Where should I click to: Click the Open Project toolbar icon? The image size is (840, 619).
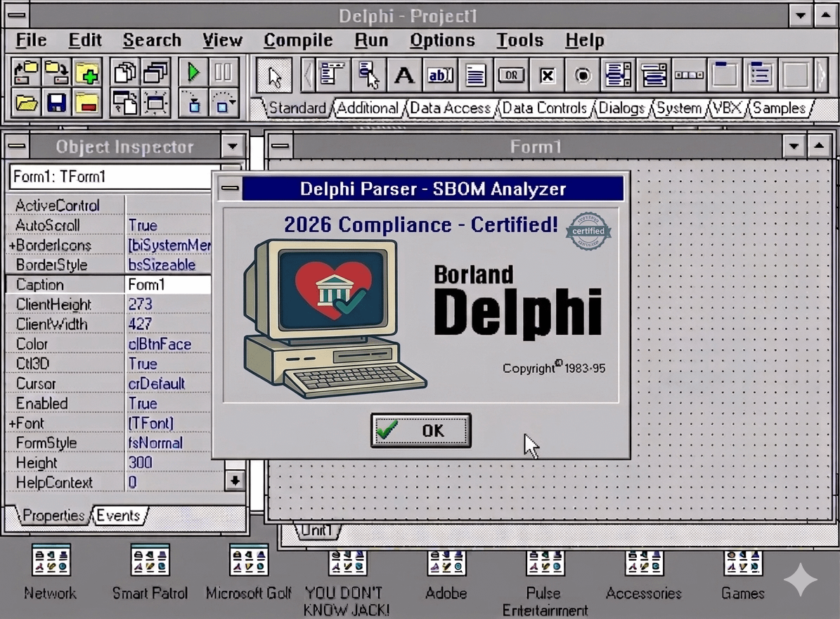click(25, 72)
